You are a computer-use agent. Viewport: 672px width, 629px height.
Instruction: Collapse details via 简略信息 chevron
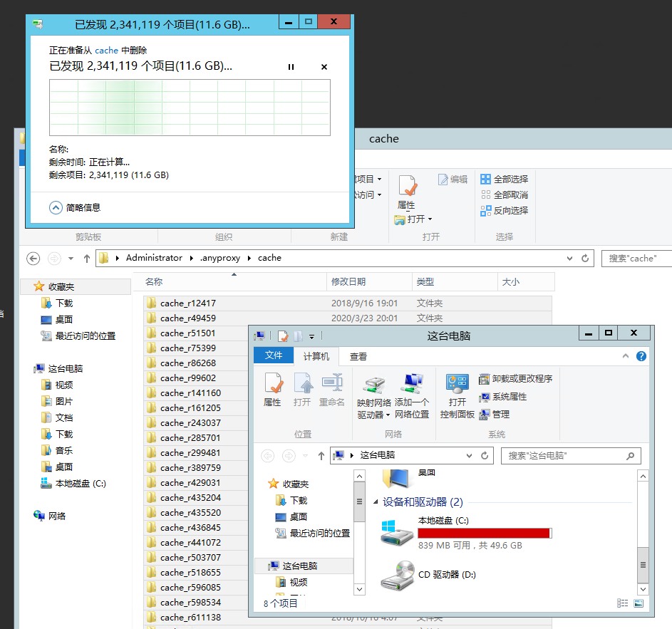[56, 208]
